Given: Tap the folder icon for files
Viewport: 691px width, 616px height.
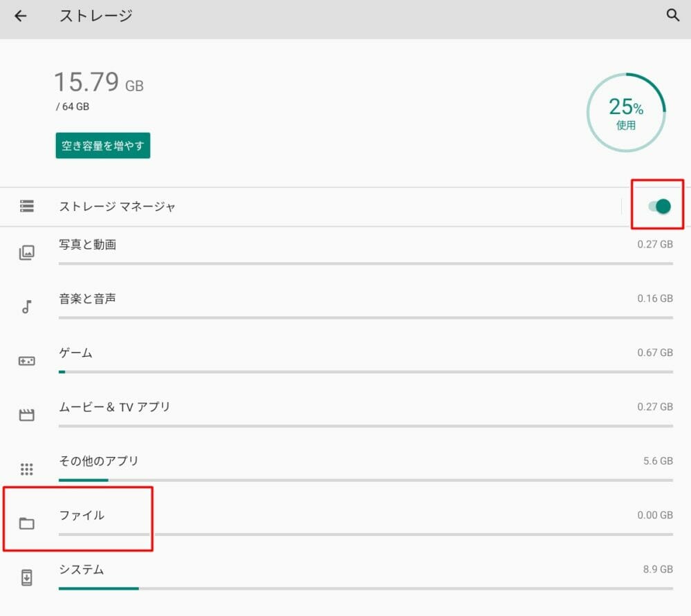Looking at the screenshot, I should coord(27,523).
